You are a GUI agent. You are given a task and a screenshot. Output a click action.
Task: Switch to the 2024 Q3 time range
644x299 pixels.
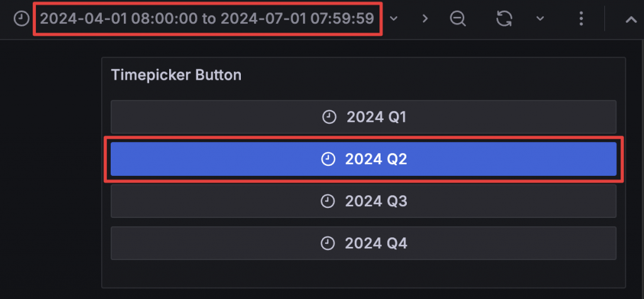click(363, 201)
